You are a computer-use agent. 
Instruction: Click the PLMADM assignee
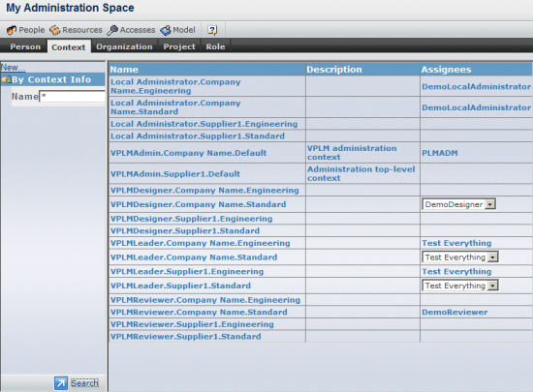pos(440,153)
